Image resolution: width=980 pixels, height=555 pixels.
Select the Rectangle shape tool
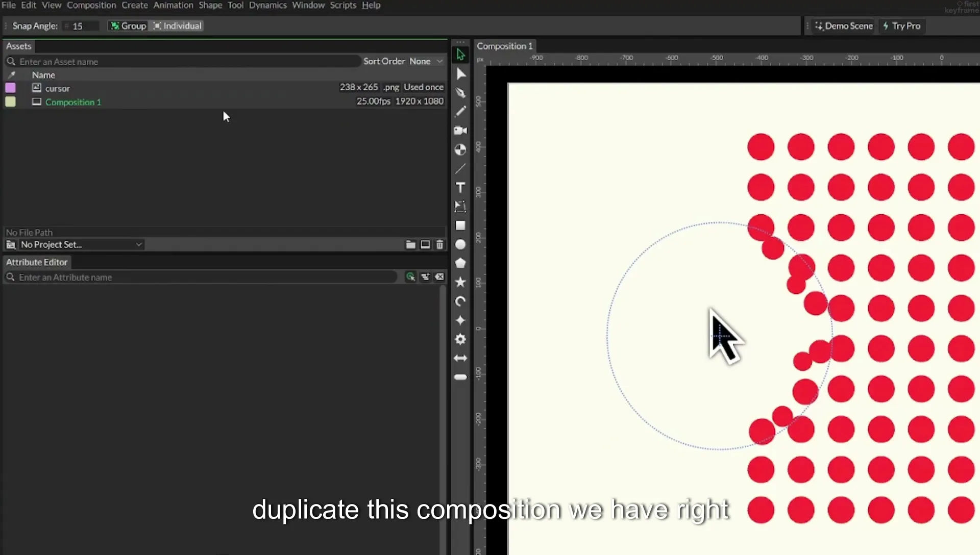[x=460, y=225]
